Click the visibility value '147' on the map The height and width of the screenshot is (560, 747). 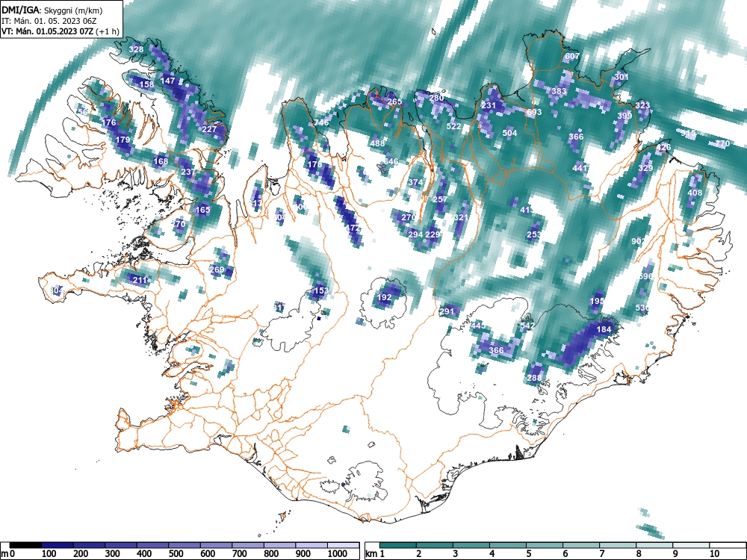[x=167, y=81]
